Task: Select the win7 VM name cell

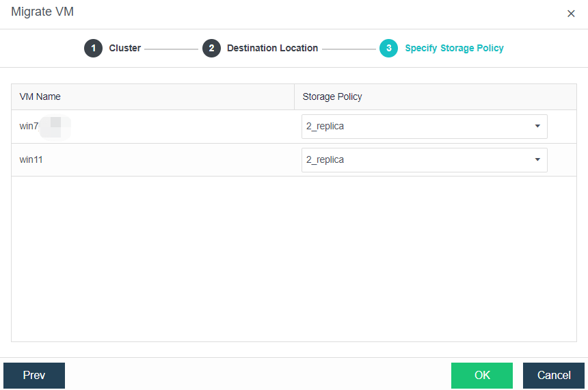Action: [x=152, y=127]
